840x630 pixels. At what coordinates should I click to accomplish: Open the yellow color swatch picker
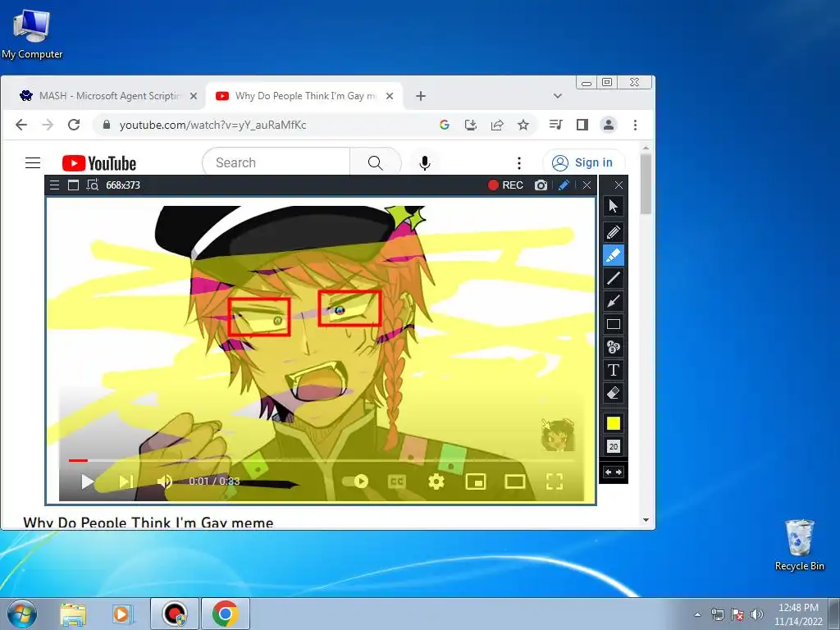pos(614,423)
